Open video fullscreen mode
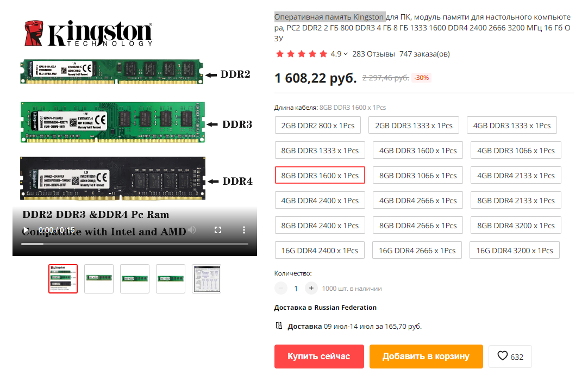This screenshot has width=588, height=375. 218,230
